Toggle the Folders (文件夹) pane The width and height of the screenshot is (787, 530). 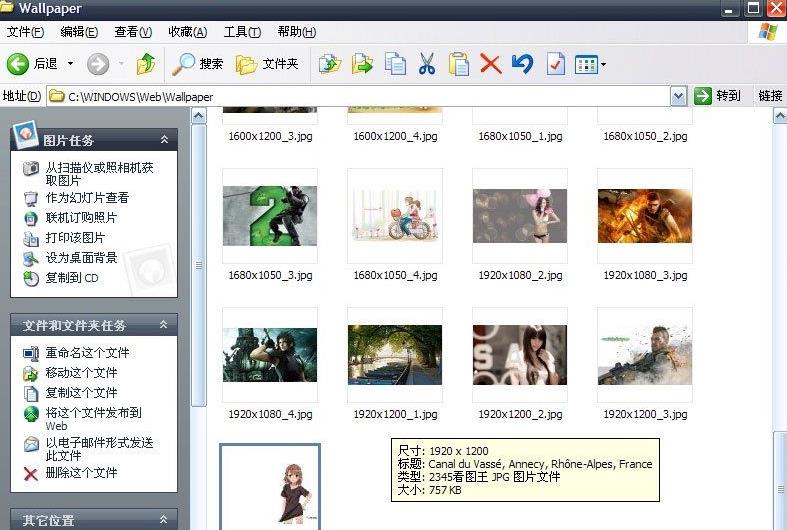coord(267,64)
